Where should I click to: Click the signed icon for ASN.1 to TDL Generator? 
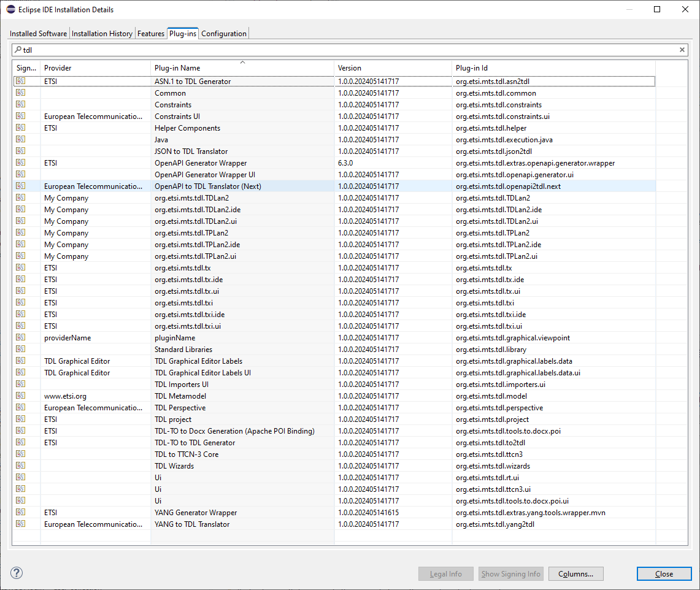pyautogui.click(x=20, y=81)
